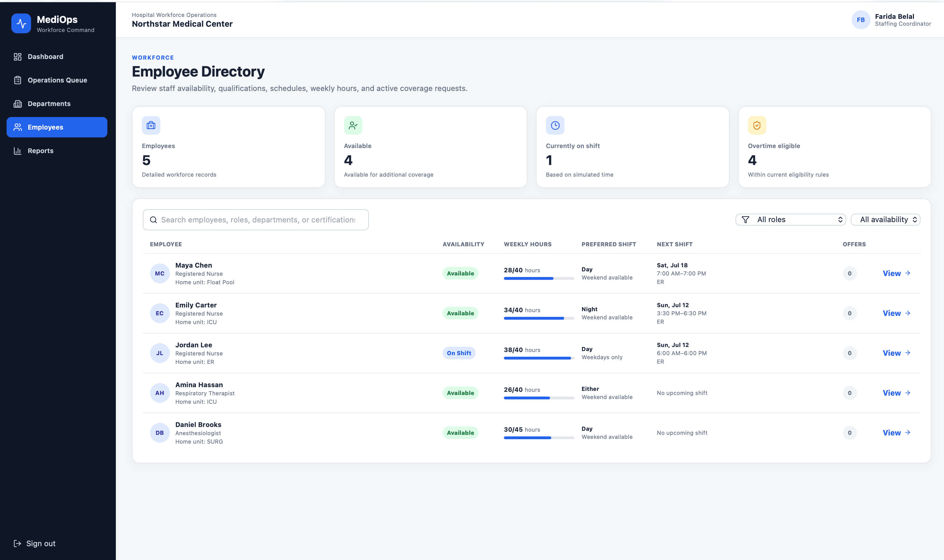View Emily Carter's employee record
This screenshot has width=944, height=560.
tap(897, 313)
